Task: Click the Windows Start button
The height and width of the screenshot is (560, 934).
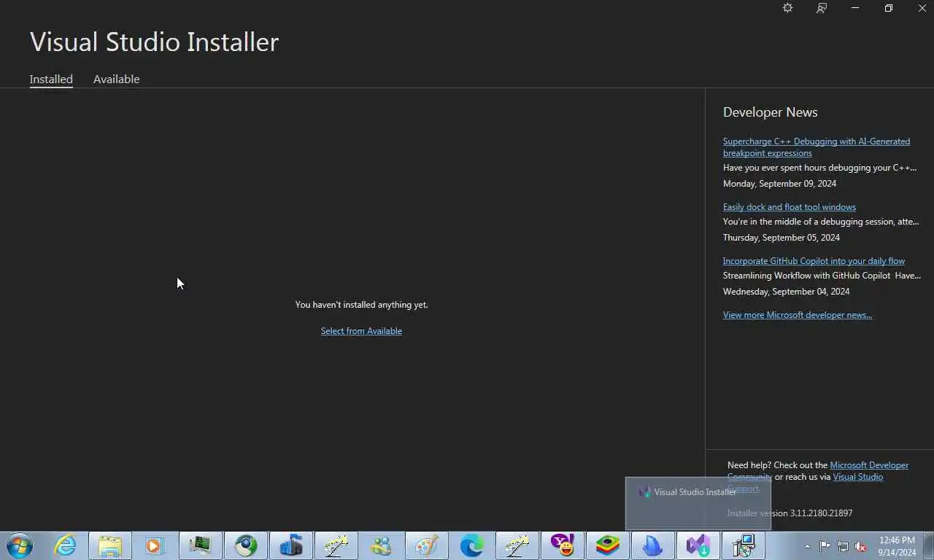Action: pos(20,545)
